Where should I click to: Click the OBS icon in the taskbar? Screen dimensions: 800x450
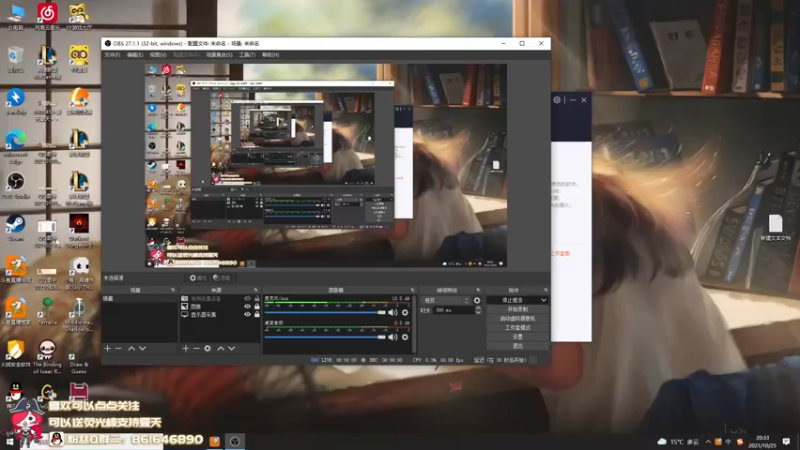pyautogui.click(x=235, y=441)
